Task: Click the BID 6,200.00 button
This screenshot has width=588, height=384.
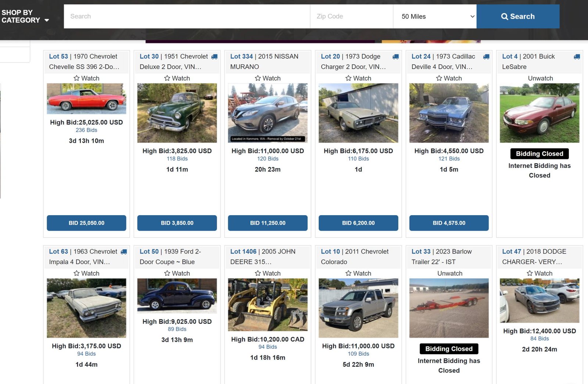Action: (x=358, y=223)
